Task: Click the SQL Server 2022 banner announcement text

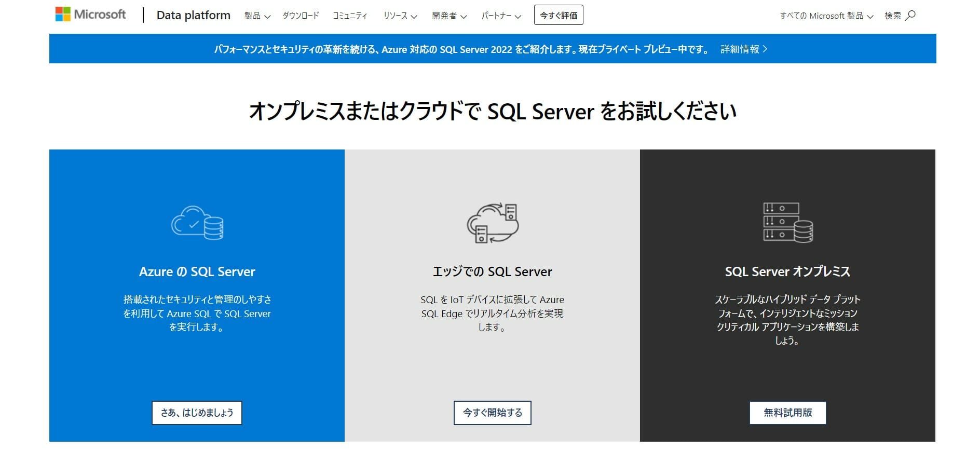Action: pos(462,49)
